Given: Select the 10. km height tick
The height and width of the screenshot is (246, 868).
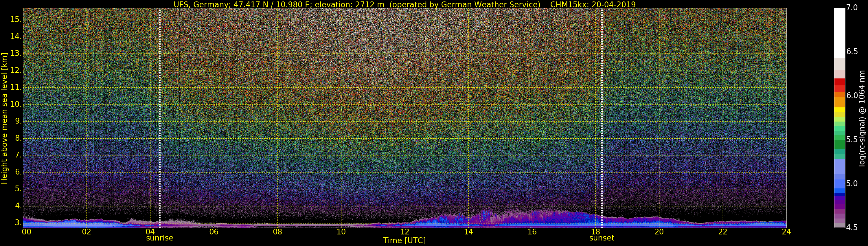Looking at the screenshot, I should click(16, 104).
